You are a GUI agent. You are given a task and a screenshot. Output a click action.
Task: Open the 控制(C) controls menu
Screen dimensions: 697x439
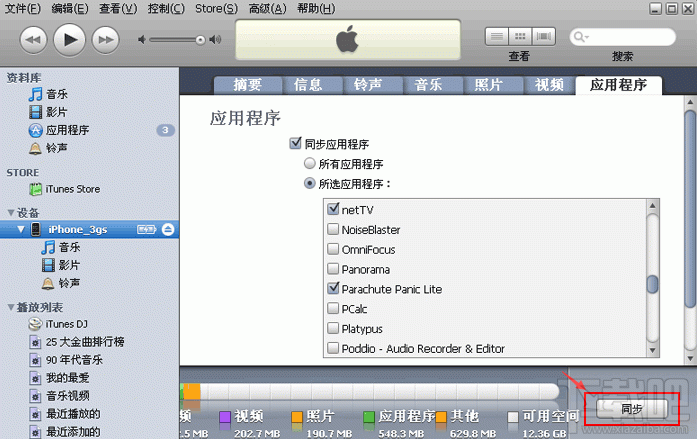(x=166, y=8)
